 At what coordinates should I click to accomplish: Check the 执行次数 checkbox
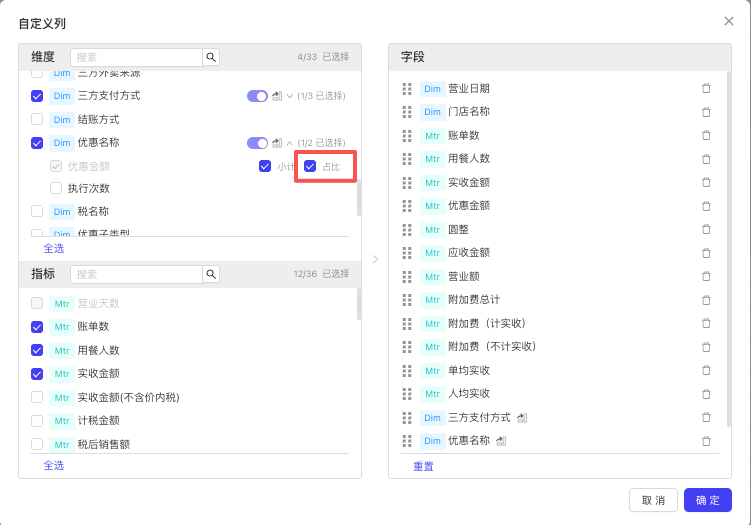(x=56, y=188)
